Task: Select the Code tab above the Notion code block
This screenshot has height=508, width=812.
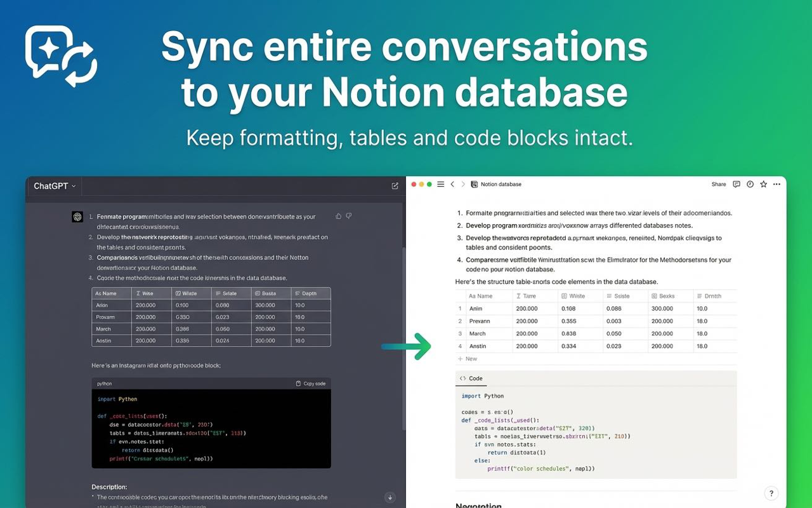Action: coord(471,378)
